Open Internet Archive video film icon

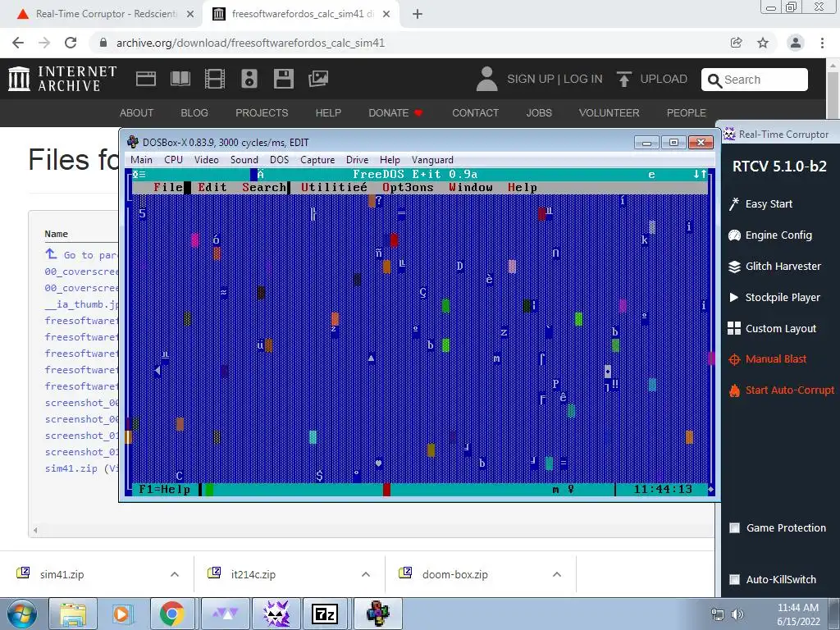coord(215,79)
